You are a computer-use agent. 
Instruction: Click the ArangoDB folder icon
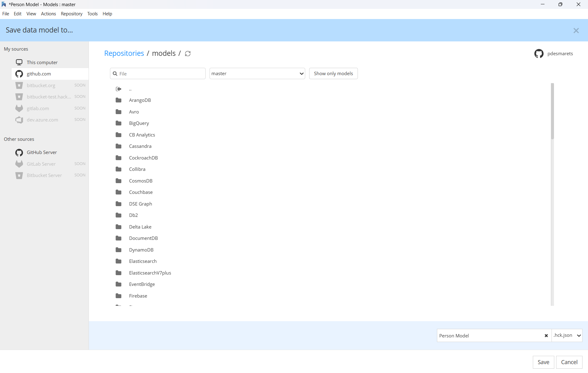point(119,100)
